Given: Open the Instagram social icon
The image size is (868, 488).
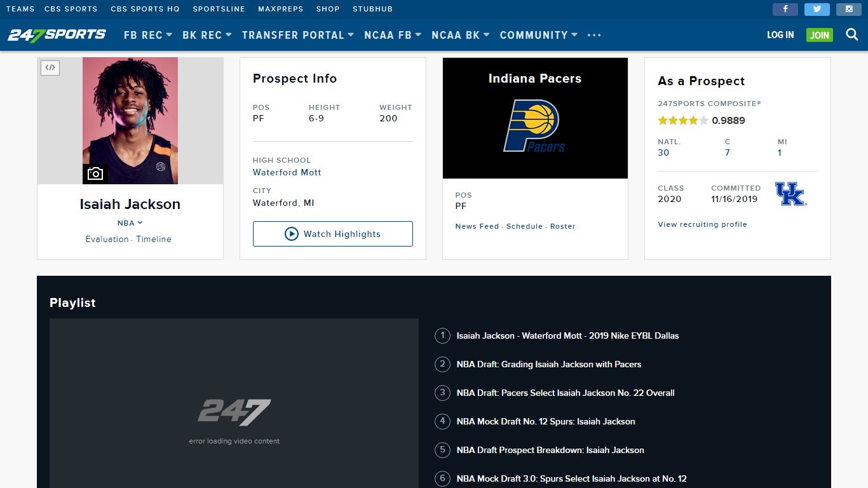Looking at the screenshot, I should point(849,9).
